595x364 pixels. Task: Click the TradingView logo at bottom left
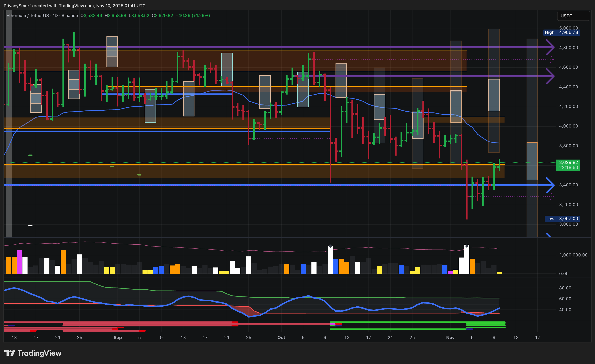[x=33, y=353]
